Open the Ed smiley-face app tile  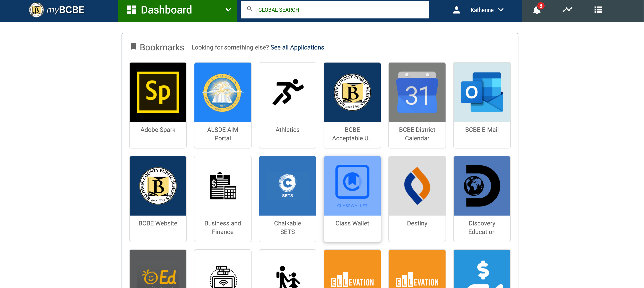[158, 269]
